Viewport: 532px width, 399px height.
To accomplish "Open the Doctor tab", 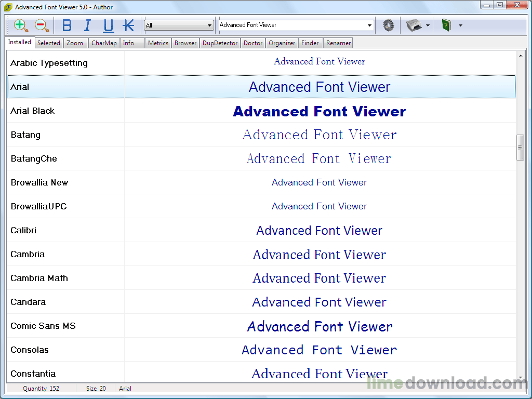I will (253, 43).
